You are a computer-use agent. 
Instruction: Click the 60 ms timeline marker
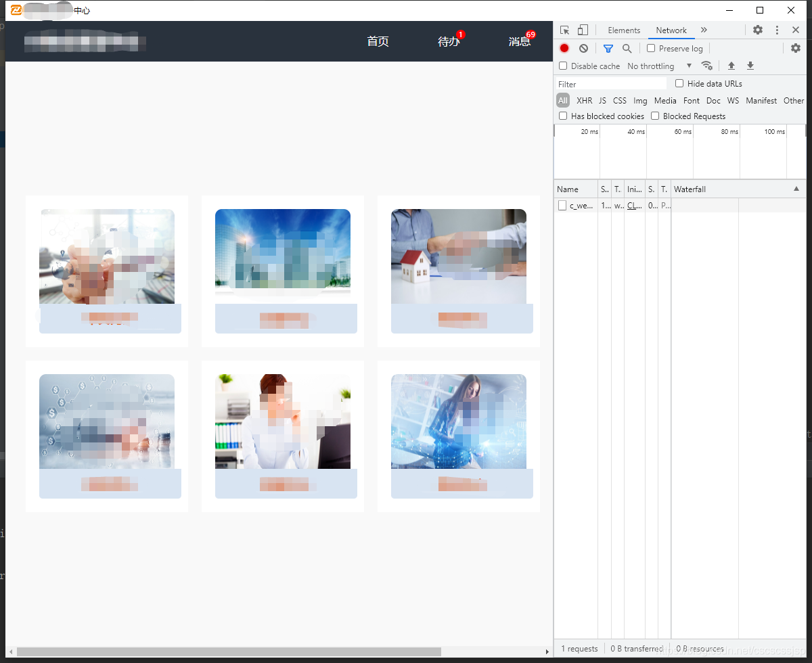[683, 131]
